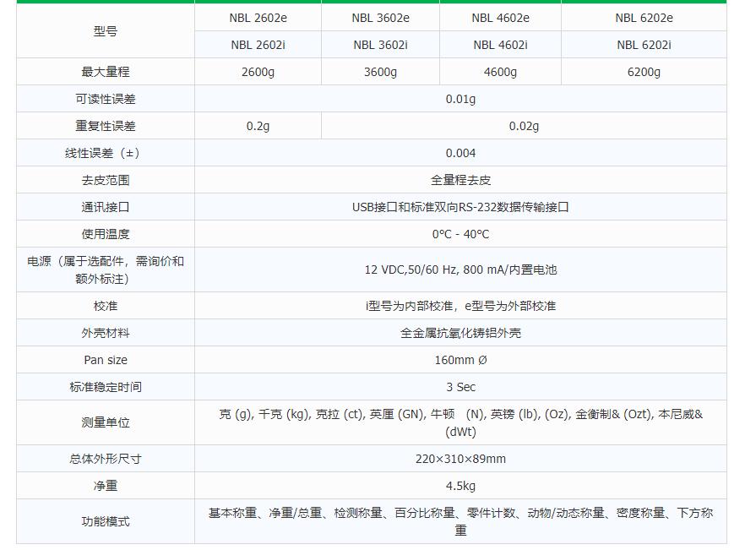Viewport: 756px width, 550px height.
Task: Select the 0°C - 40°C temperature value
Action: 460,234
